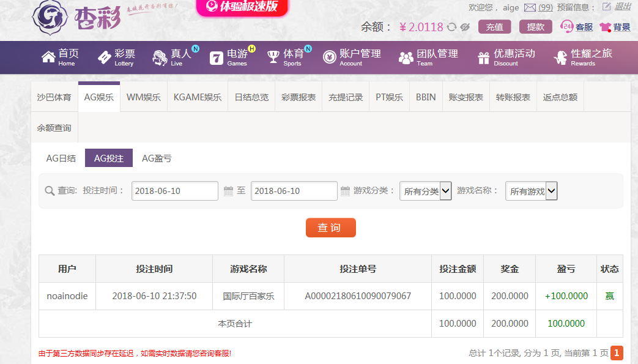638x364 pixels.
Task: Open the 性耀之旅 Rewards menu
Action: pos(583,58)
